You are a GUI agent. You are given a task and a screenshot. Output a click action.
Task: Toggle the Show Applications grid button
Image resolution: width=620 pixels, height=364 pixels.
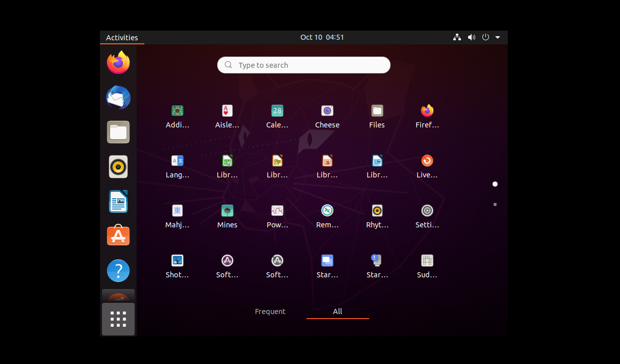point(118,319)
